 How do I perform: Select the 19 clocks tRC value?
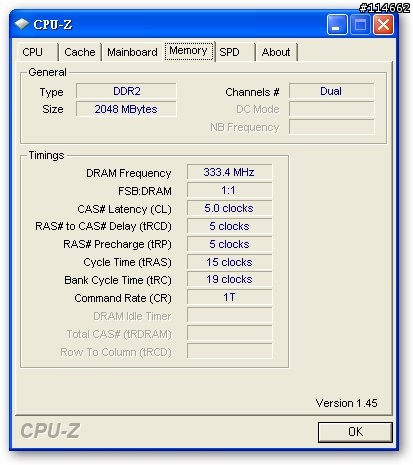click(229, 279)
